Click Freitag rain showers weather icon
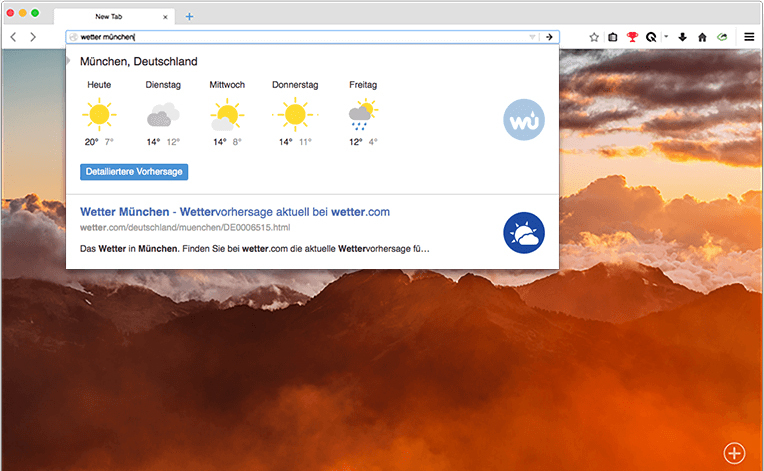Viewport: 764px width, 471px height. (363, 114)
